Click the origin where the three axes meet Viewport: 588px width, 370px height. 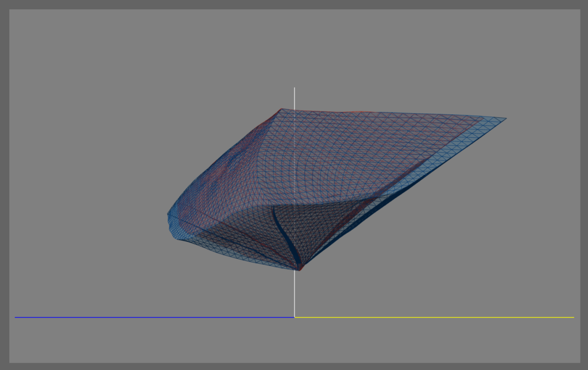(295, 318)
